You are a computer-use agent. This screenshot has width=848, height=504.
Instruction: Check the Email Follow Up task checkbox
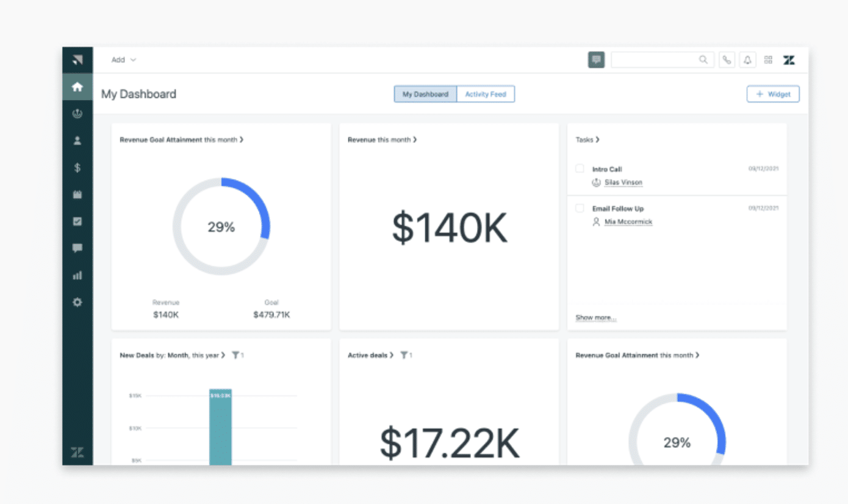tap(580, 209)
